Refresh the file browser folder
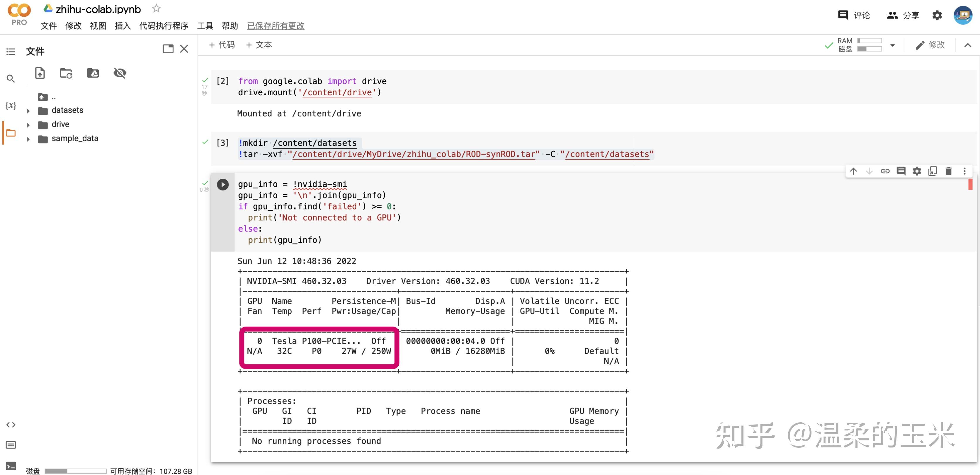Viewport: 980px width, 475px height. click(66, 73)
